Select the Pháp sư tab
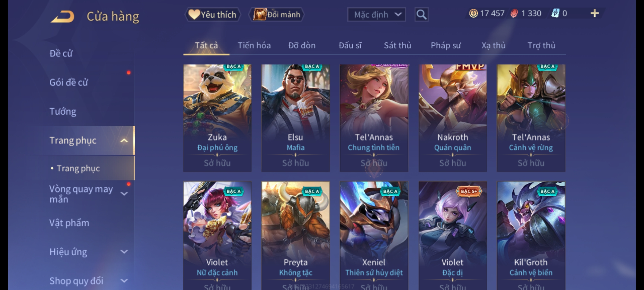 click(446, 45)
